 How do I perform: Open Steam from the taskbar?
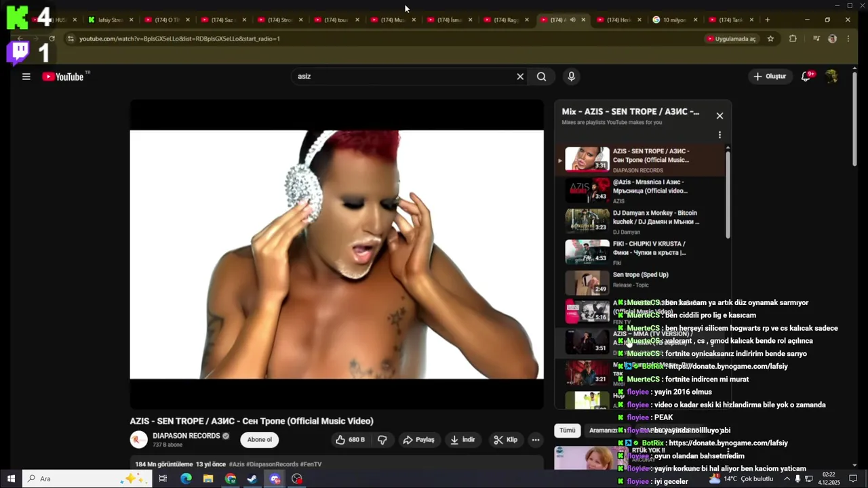[252, 479]
